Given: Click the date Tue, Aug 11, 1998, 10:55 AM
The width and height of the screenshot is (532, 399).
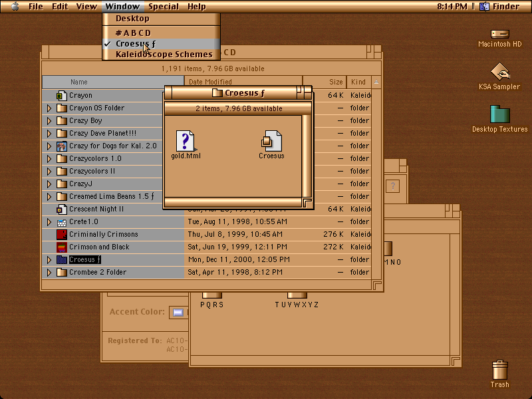Looking at the screenshot, I should tap(237, 222).
